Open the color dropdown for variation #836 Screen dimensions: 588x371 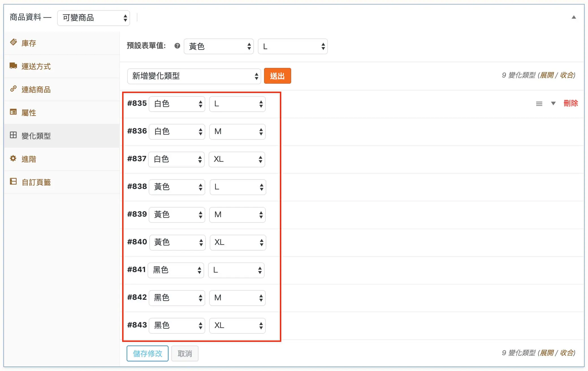(177, 131)
